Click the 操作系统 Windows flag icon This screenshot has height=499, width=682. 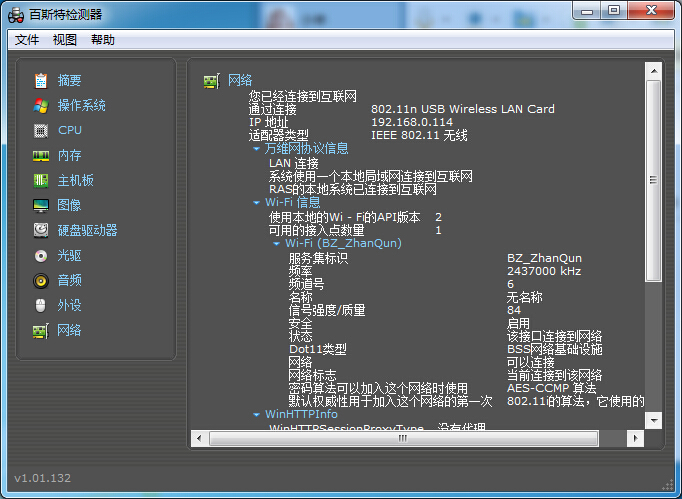[x=41, y=106]
